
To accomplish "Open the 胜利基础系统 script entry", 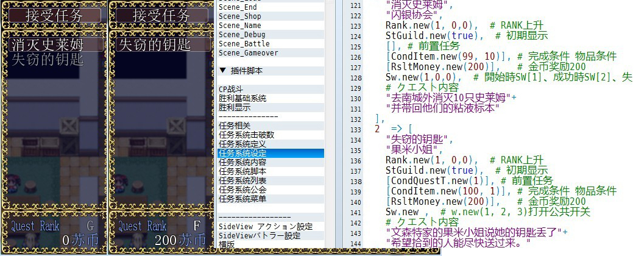I will [271, 99].
